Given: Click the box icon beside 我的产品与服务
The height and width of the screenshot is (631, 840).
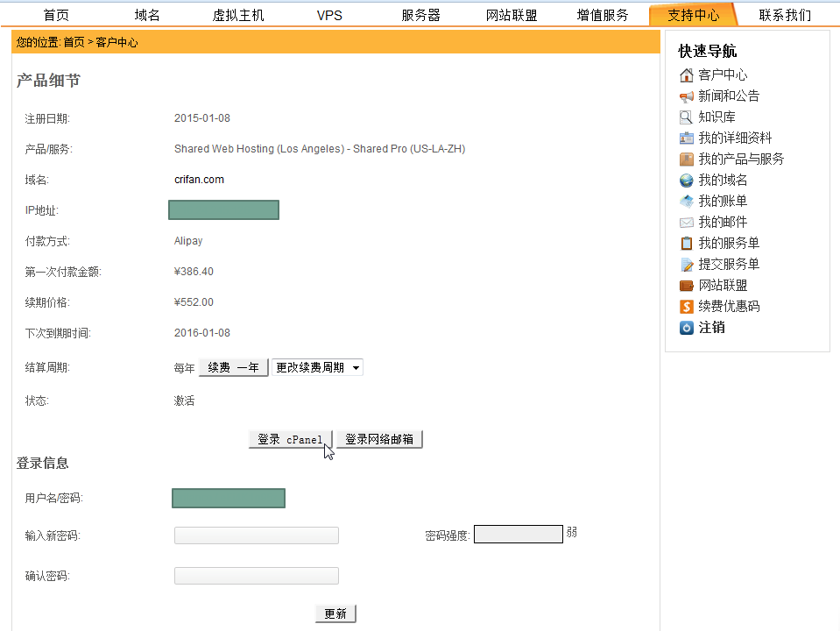Looking at the screenshot, I should pyautogui.click(x=686, y=160).
